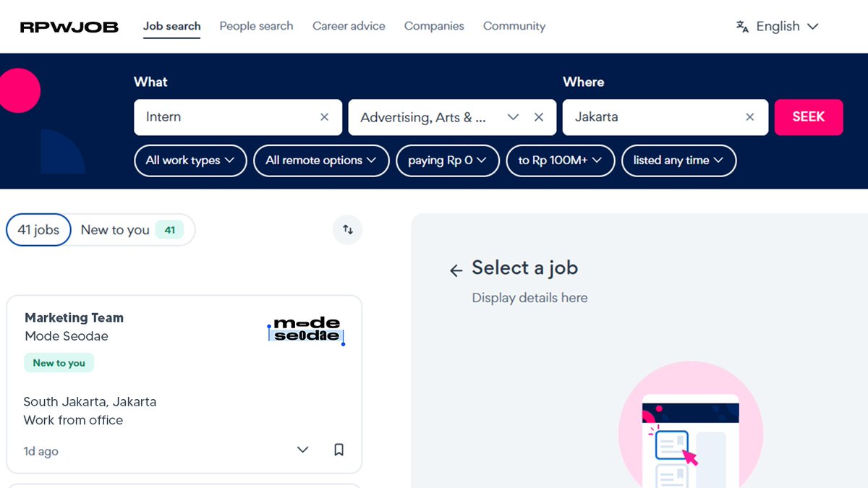
Task: Open the listed any time filter
Action: pos(678,160)
